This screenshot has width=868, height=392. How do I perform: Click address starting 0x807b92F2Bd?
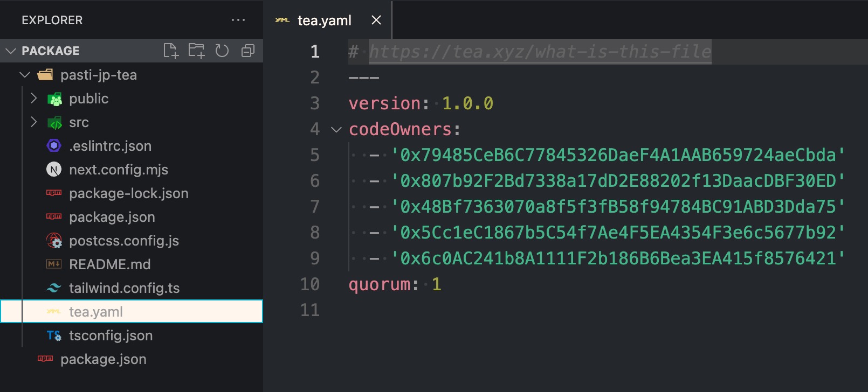click(618, 181)
